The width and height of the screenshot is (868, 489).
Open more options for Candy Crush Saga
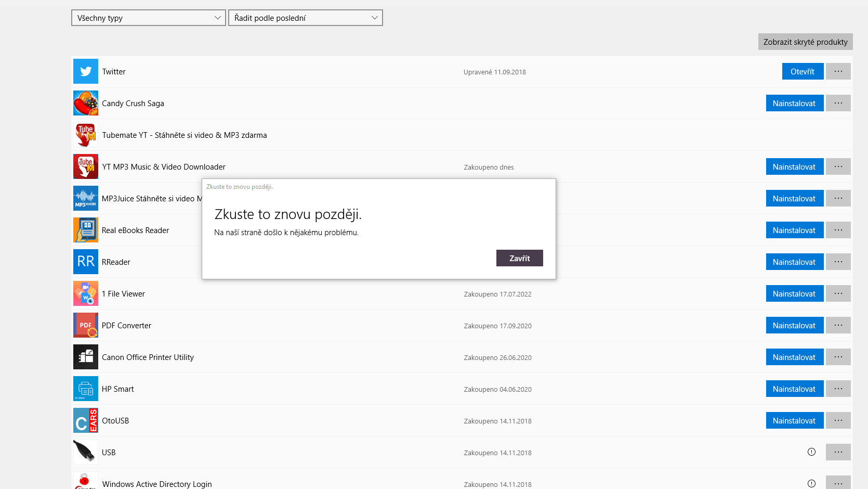[x=838, y=103]
